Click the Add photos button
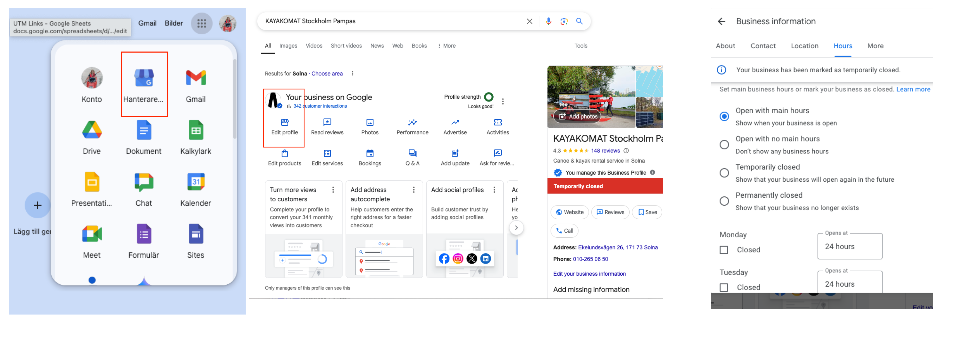 coord(577,116)
